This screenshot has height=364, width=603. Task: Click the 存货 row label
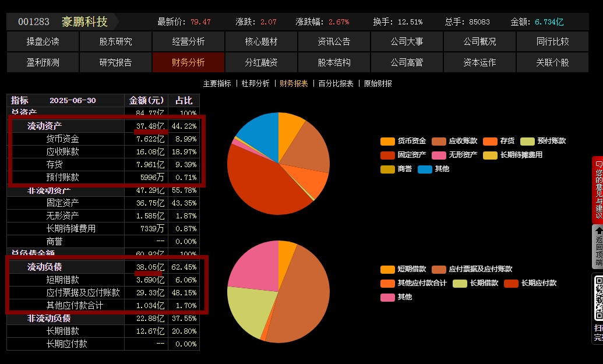(x=54, y=164)
